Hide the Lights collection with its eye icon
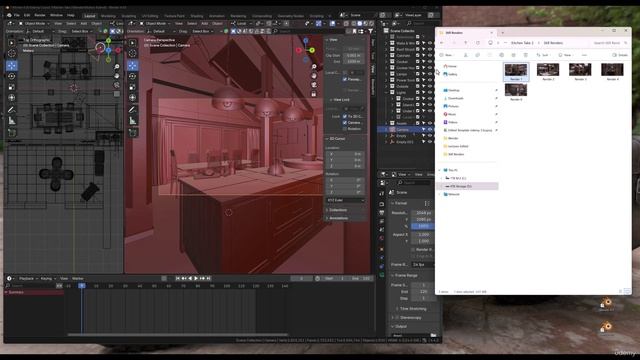 coord(430,93)
